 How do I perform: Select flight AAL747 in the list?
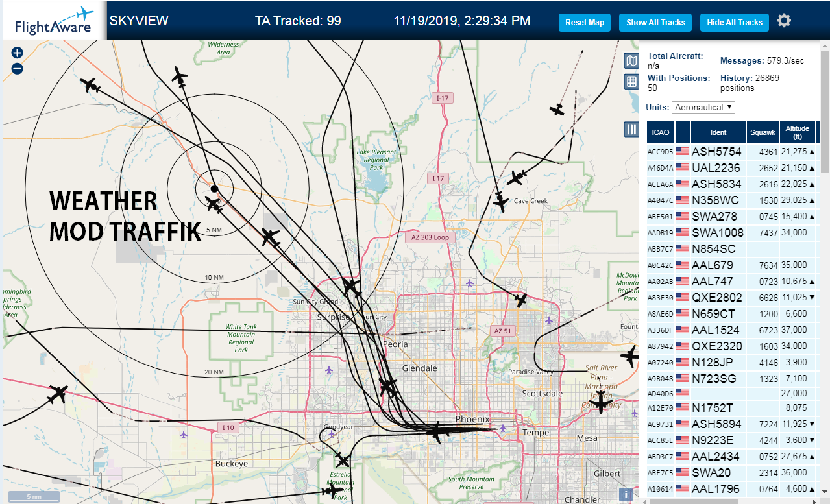point(713,281)
